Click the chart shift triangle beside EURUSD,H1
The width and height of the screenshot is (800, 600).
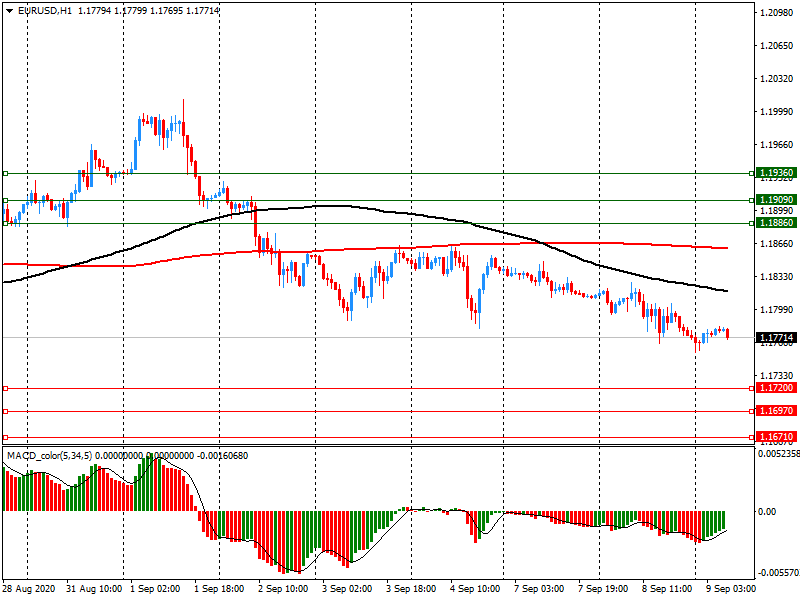(9, 10)
